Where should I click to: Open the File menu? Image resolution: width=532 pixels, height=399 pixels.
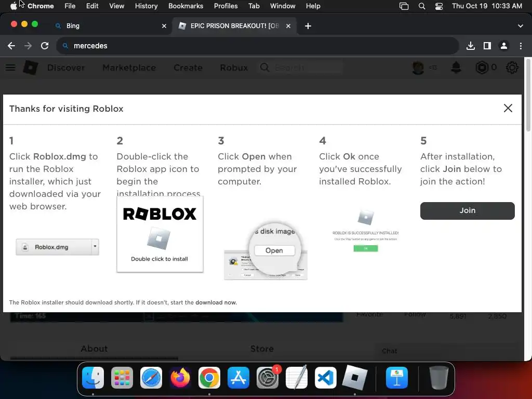point(70,6)
